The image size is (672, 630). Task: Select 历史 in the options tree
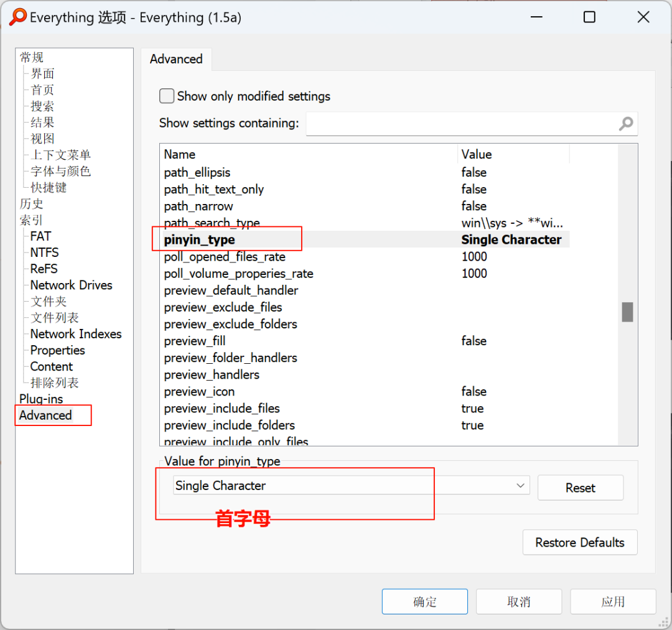32,203
